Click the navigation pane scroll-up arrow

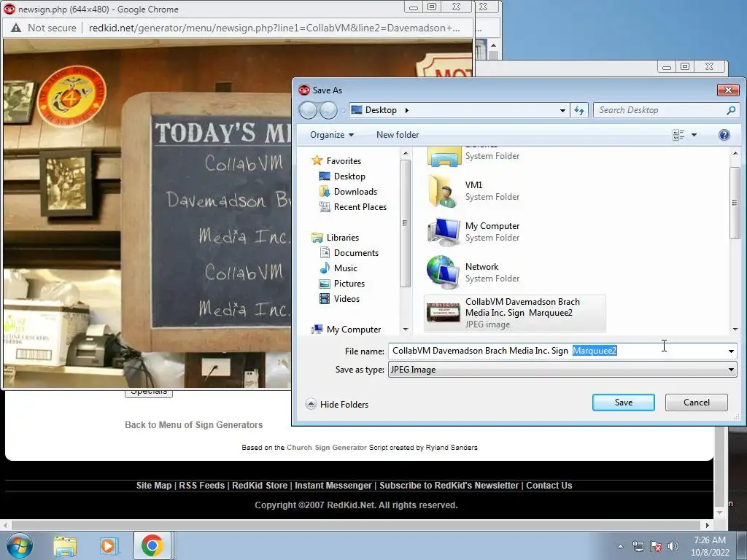click(406, 153)
